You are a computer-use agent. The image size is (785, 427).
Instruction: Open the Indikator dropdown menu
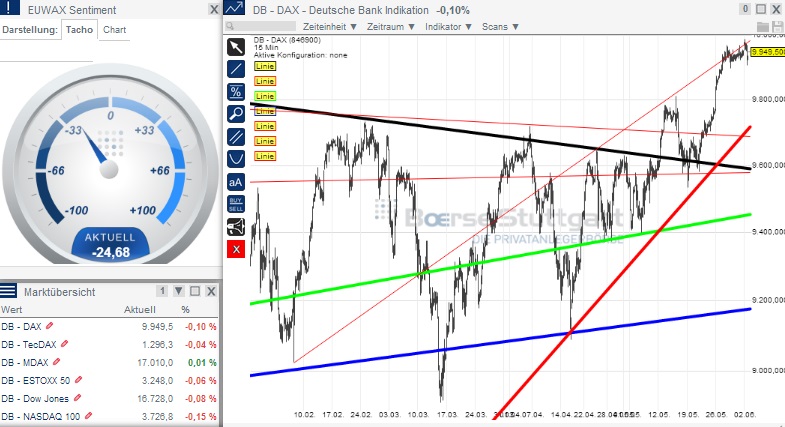(x=449, y=27)
